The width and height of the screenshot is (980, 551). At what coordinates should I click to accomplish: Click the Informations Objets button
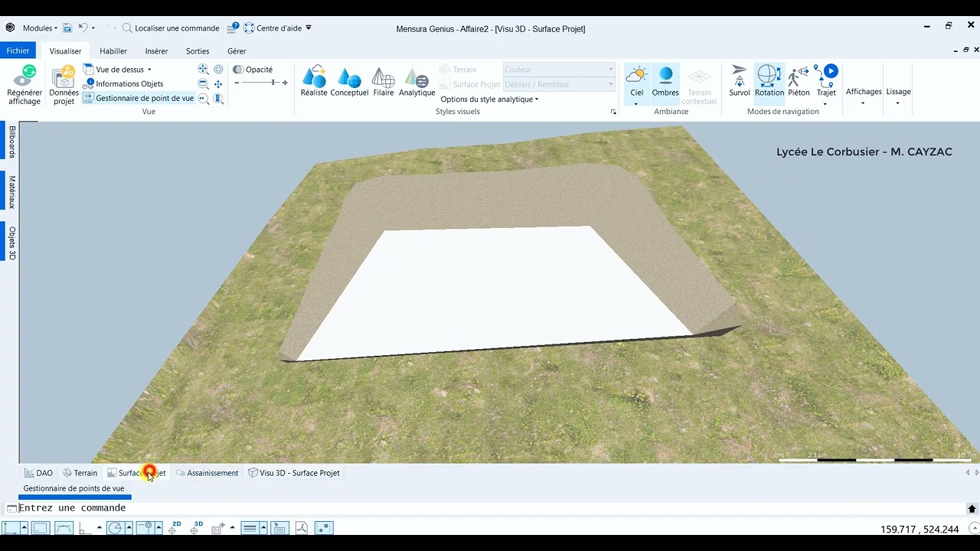pos(124,84)
